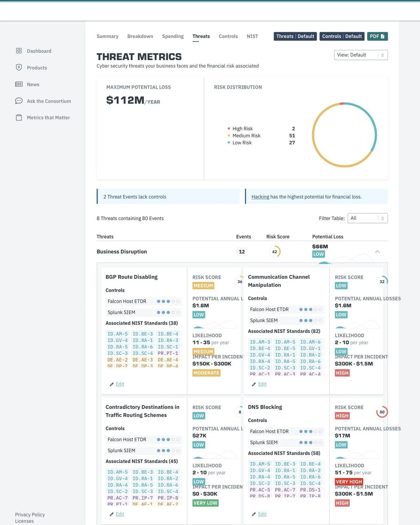Click the Risk Score column header
420x525 pixels.
(278, 236)
